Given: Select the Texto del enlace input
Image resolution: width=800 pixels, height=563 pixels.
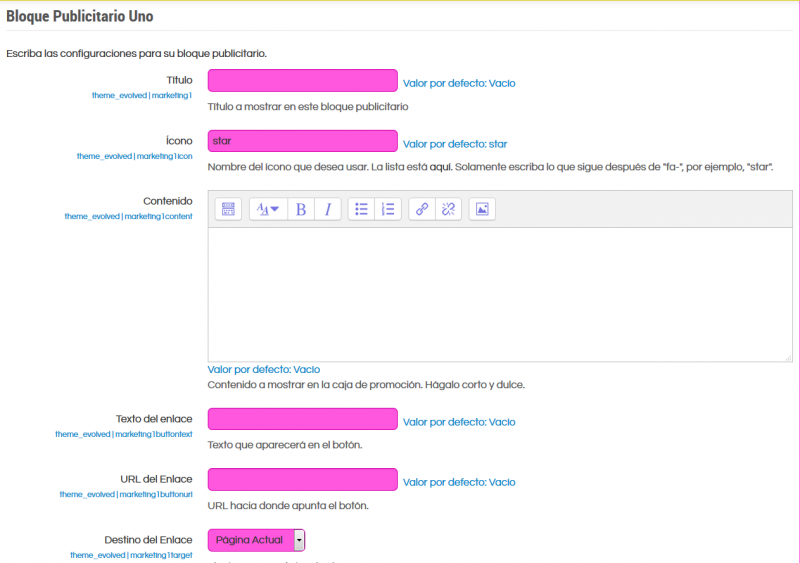Looking at the screenshot, I should 302,419.
